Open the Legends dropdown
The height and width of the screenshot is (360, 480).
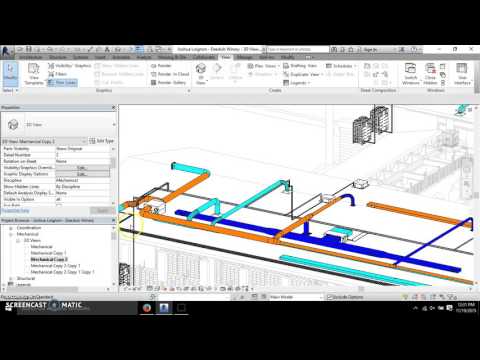click(297, 83)
